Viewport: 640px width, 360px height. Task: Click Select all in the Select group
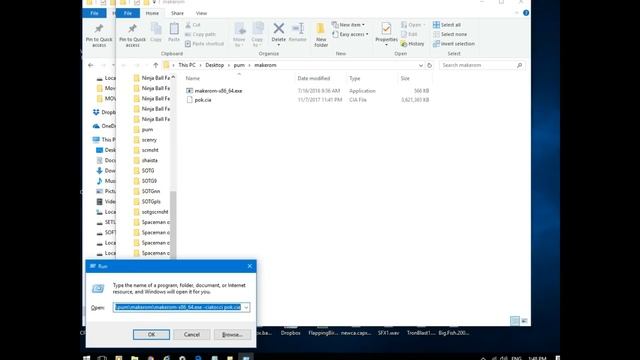447,25
